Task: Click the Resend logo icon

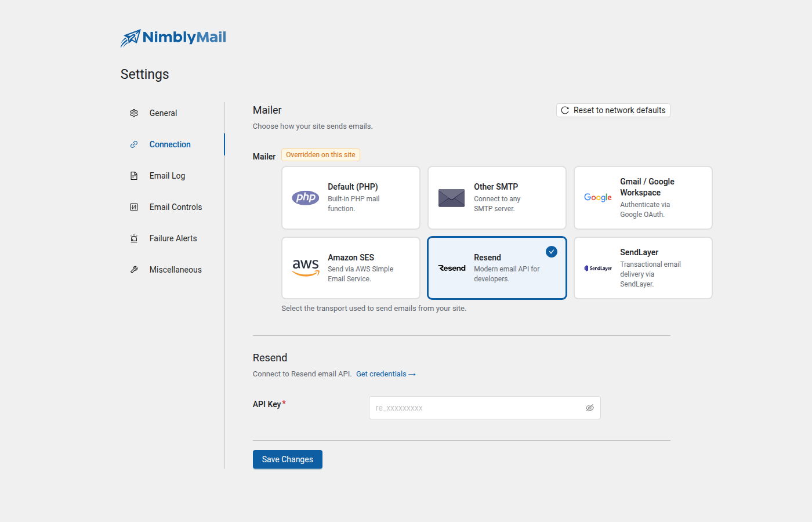Action: coord(452,268)
